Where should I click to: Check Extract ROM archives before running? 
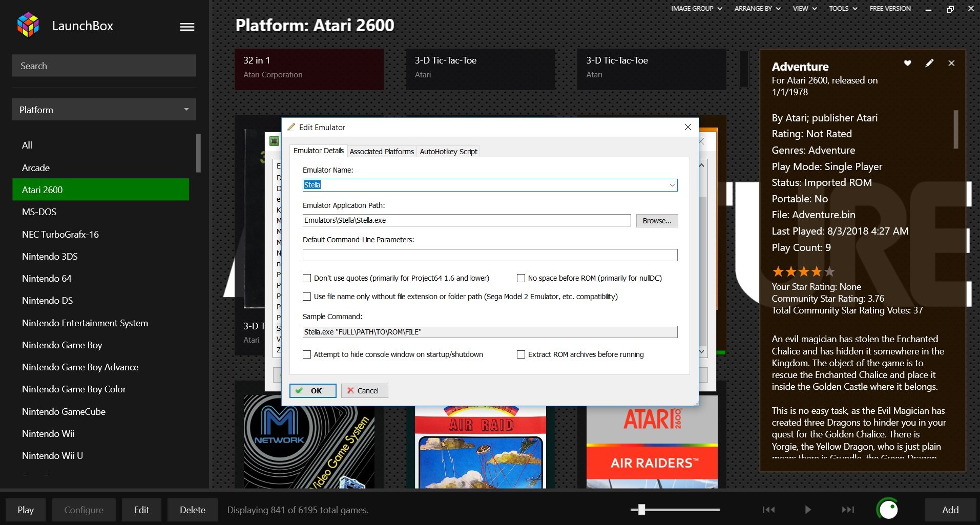point(521,354)
